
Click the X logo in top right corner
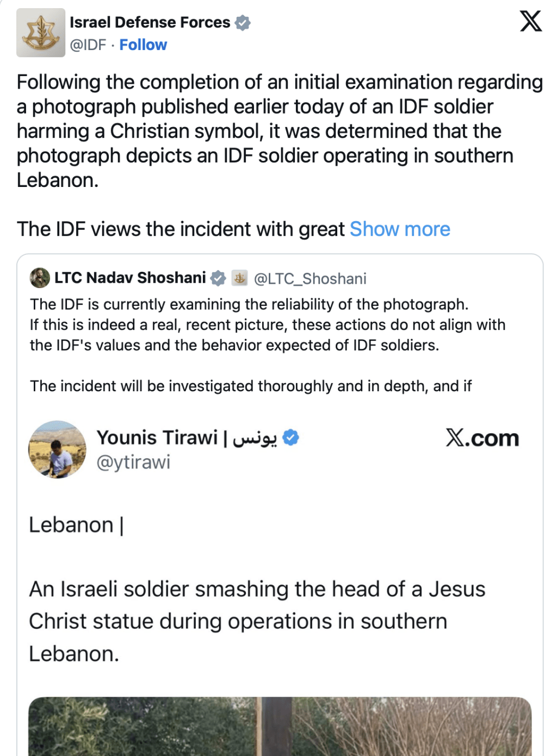coord(530,22)
